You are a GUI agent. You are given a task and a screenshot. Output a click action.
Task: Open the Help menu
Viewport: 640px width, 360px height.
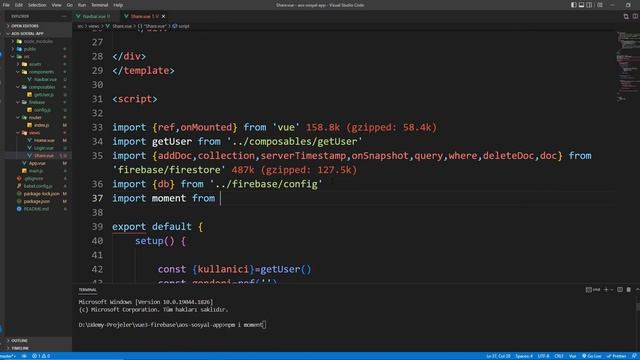tap(118, 5)
